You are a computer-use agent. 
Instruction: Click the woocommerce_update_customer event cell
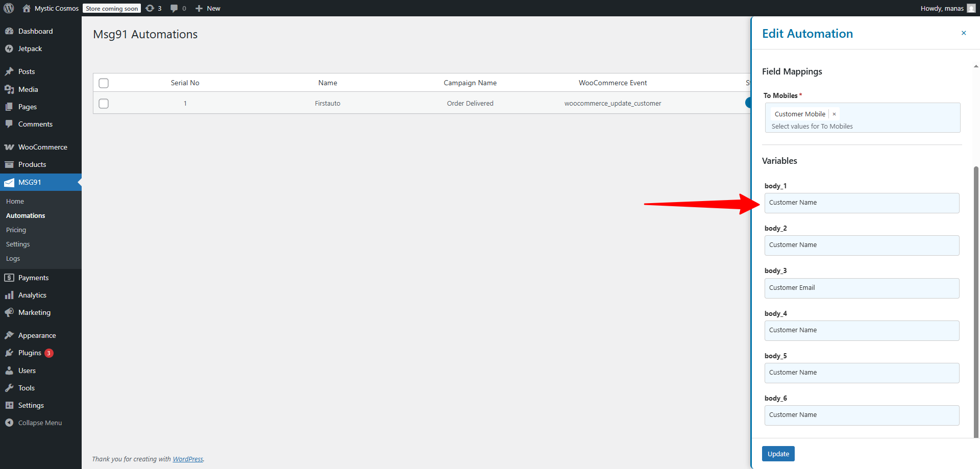[x=612, y=103]
